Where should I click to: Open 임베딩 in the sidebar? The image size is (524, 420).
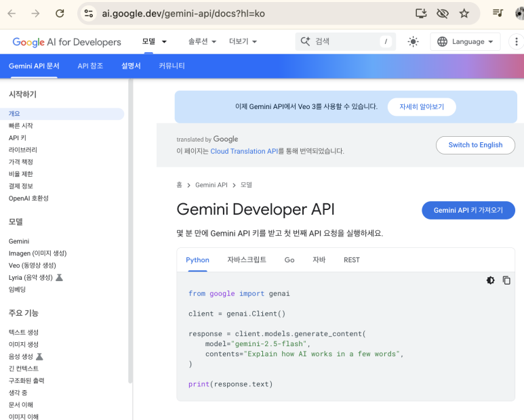[17, 289]
